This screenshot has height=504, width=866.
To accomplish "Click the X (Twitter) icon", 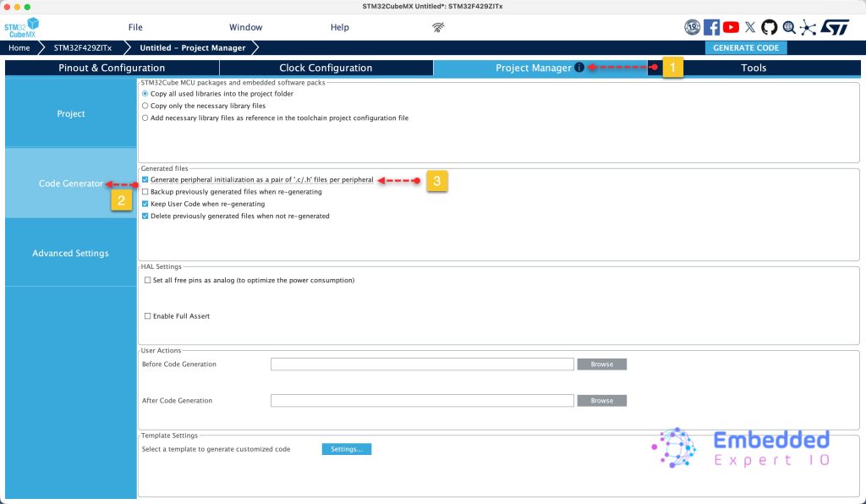I will click(x=750, y=27).
